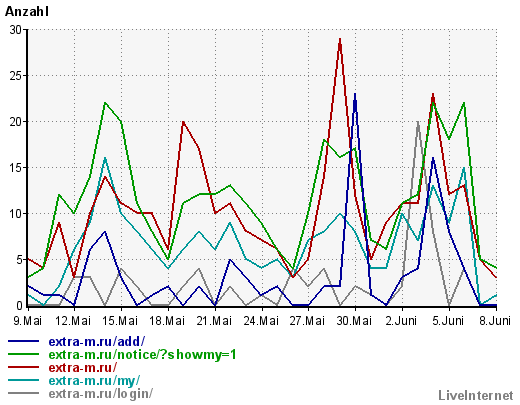Click the red line's highest peak near 29
This screenshot has height=405, width=520.
point(340,39)
